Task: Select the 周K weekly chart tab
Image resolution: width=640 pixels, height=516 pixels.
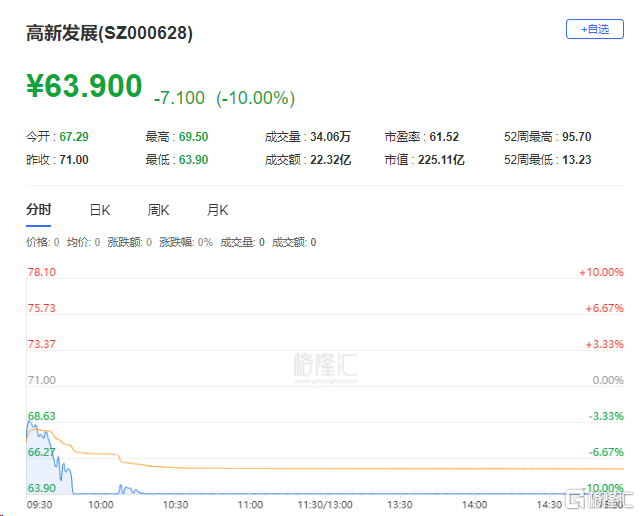Action: (x=158, y=210)
